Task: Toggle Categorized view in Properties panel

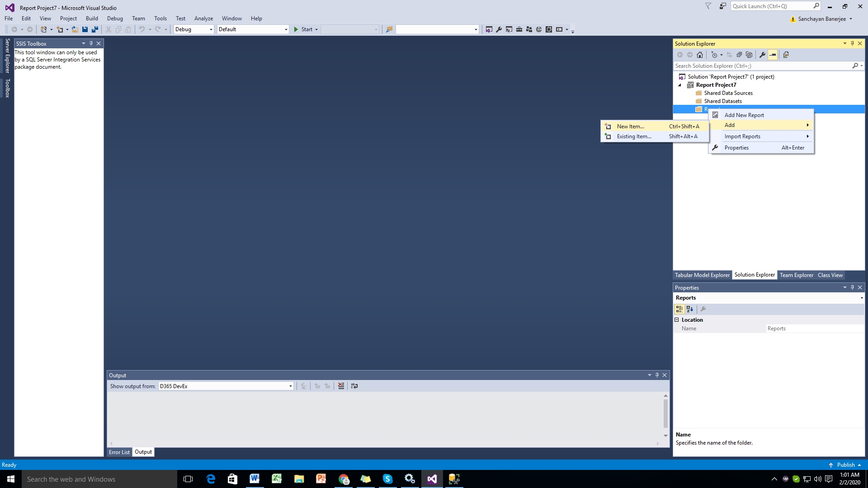Action: pos(679,309)
